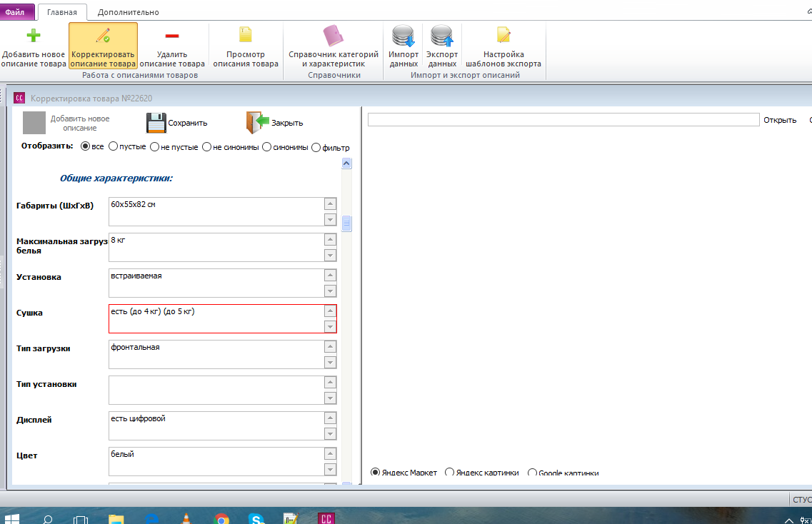Click into the URL address input field
This screenshot has width=812, height=524.
point(563,120)
